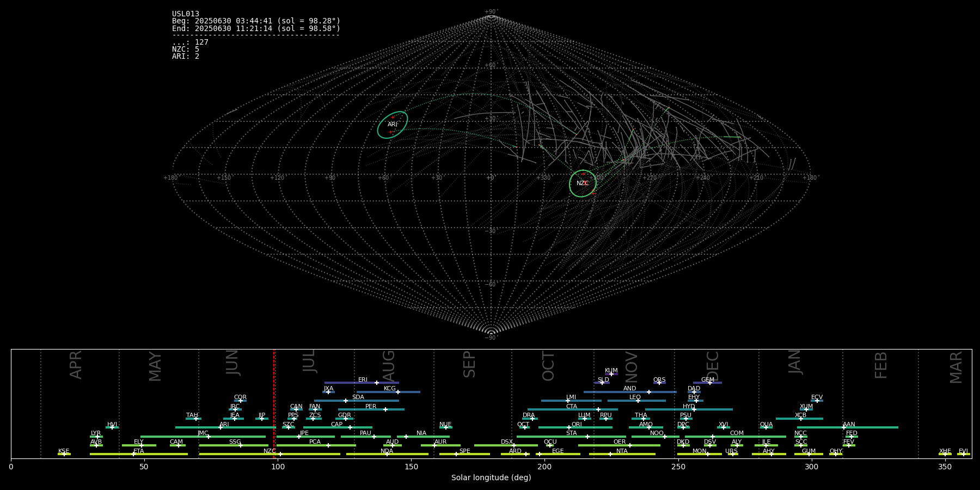This screenshot has width=980, height=490.
Task: Click the STA shower label on timeline
Action: (x=571, y=433)
